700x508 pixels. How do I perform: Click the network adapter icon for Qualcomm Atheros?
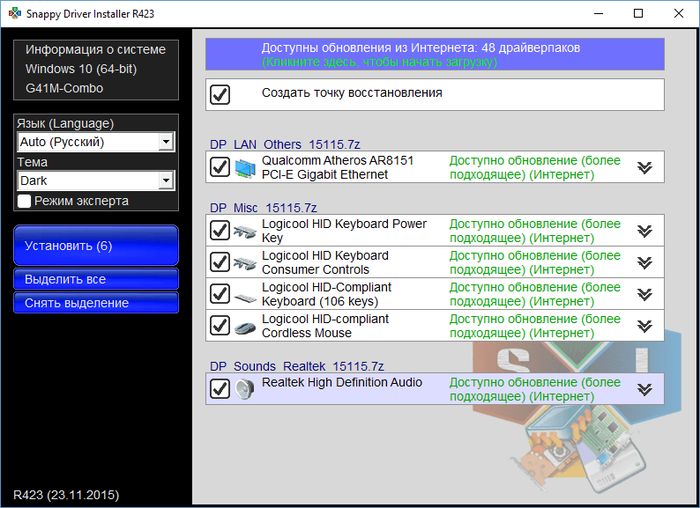(245, 168)
